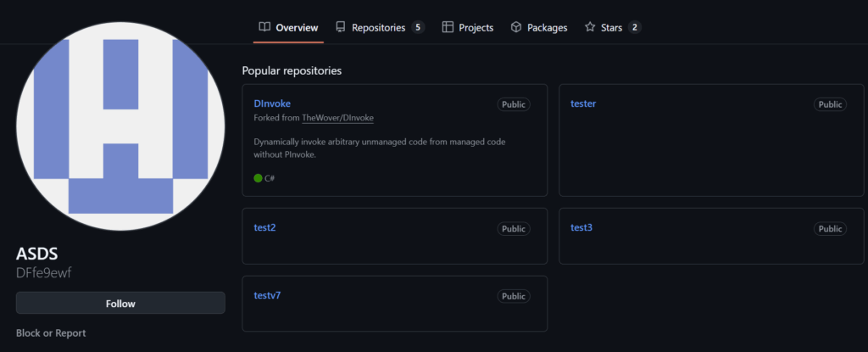Open the test3 repository link
Image resolution: width=868 pixels, height=352 pixels.
tap(581, 227)
